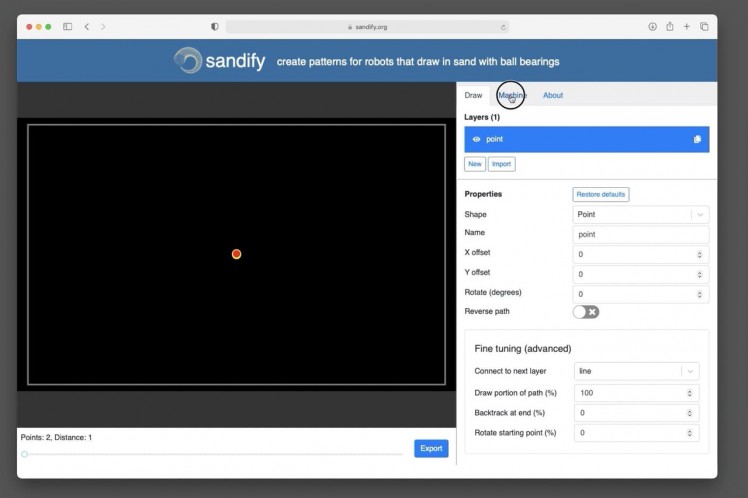Screen dimensions: 748x498
Task: Click Backtrack at end field
Action: (637, 413)
